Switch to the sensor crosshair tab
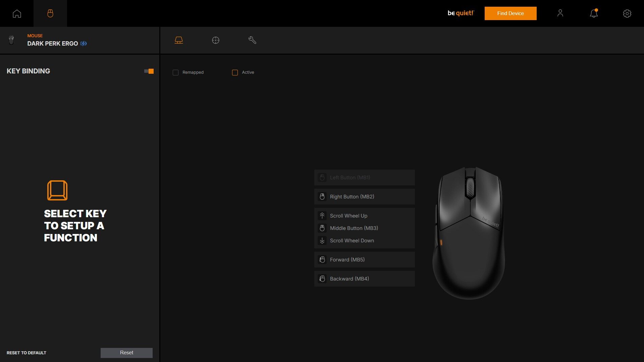The width and height of the screenshot is (644, 362). point(216,40)
